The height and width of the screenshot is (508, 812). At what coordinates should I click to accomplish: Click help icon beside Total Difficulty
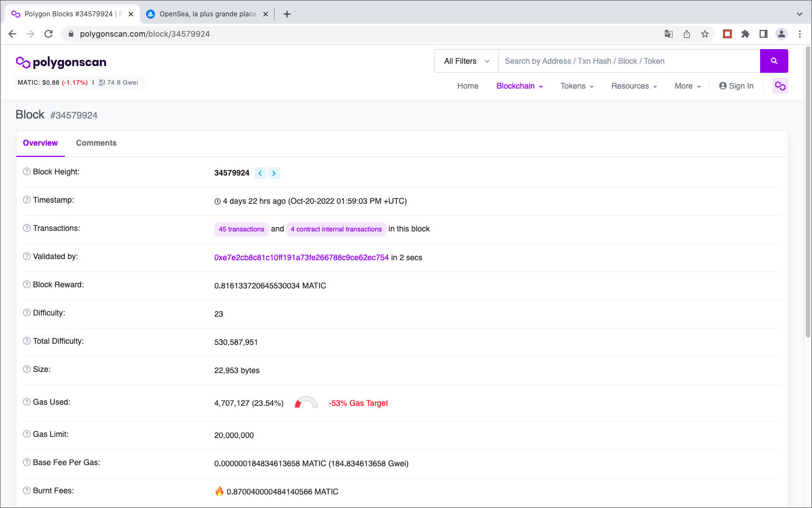(x=27, y=341)
